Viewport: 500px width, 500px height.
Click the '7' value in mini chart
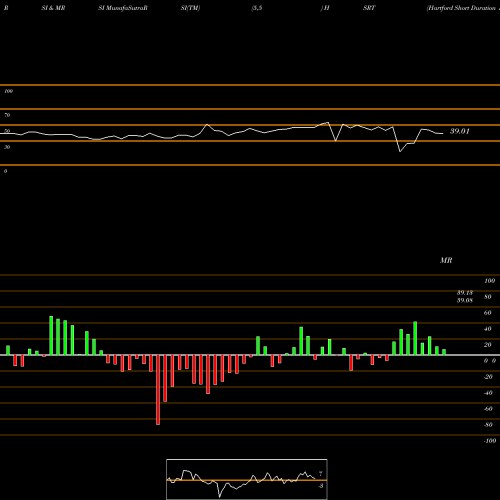320,474
